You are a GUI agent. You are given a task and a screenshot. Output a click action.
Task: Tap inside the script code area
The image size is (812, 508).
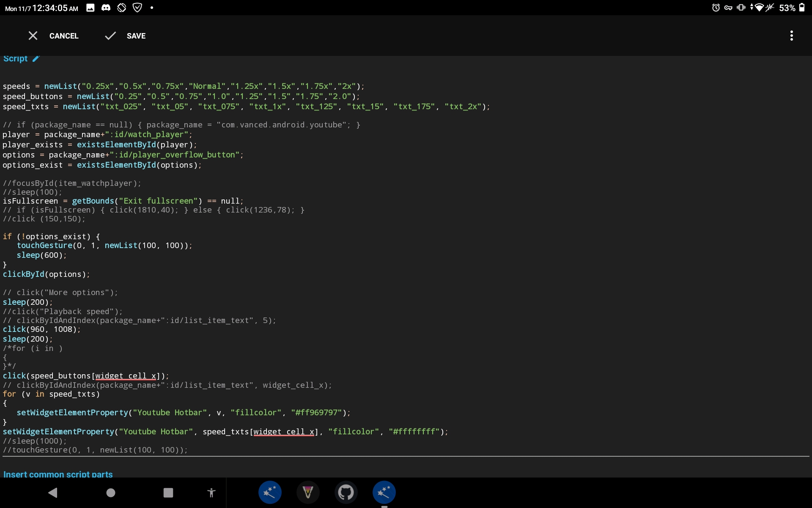(x=296, y=254)
